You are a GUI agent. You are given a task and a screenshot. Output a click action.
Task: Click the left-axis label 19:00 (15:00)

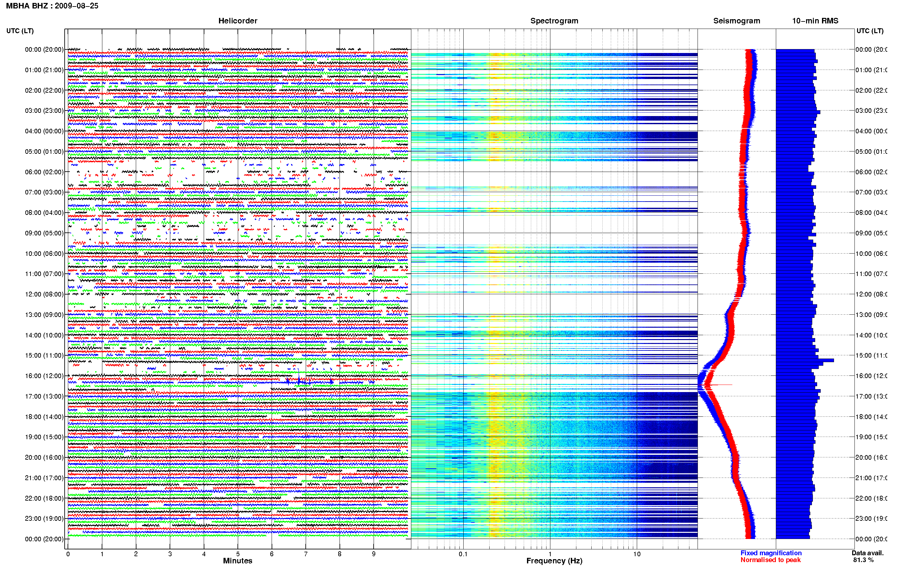tap(44, 437)
